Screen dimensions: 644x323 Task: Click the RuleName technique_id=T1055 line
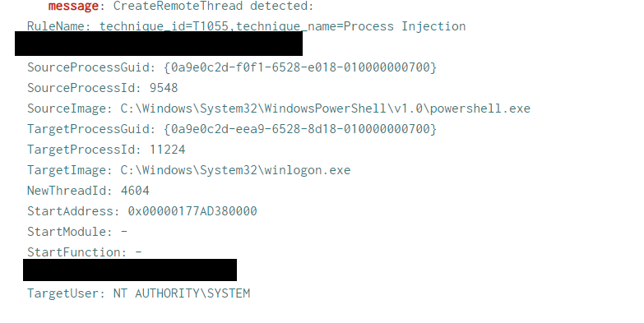point(247,26)
